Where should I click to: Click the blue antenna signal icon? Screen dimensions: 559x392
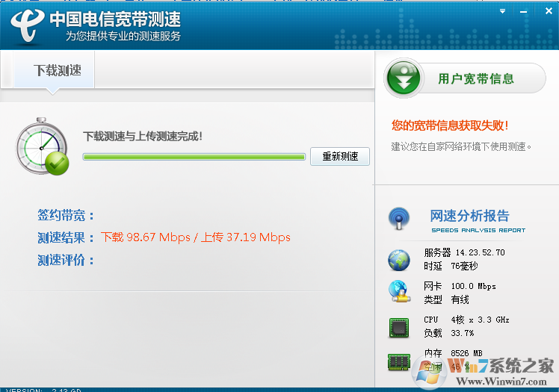tap(399, 218)
